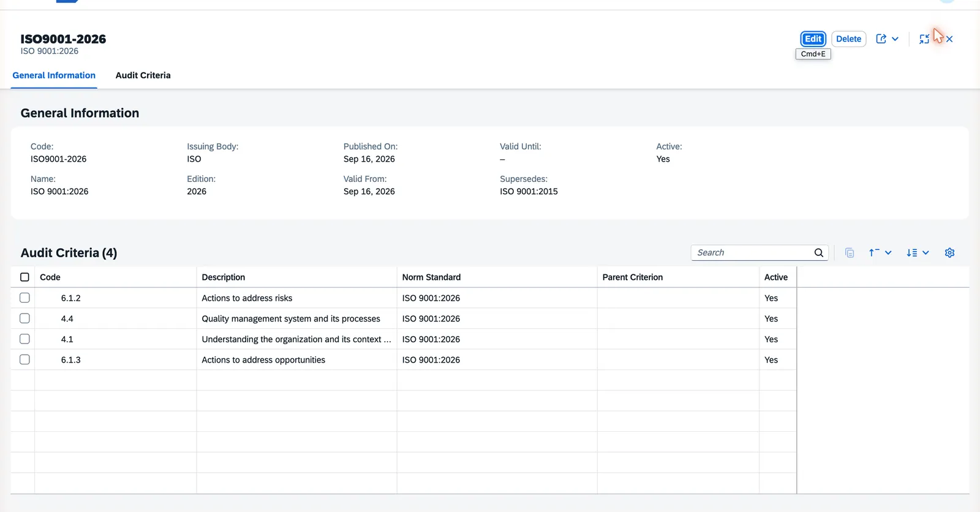Click the Active column header

tap(778, 277)
